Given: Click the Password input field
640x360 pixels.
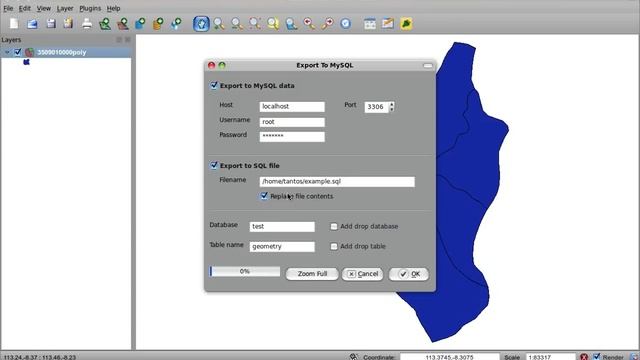Looking at the screenshot, I should point(292,136).
